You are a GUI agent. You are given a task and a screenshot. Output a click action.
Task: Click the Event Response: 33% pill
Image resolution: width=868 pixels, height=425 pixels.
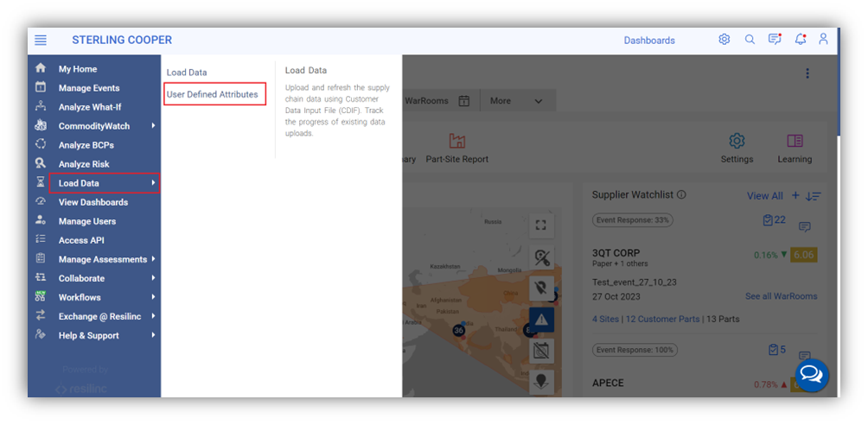[633, 219]
